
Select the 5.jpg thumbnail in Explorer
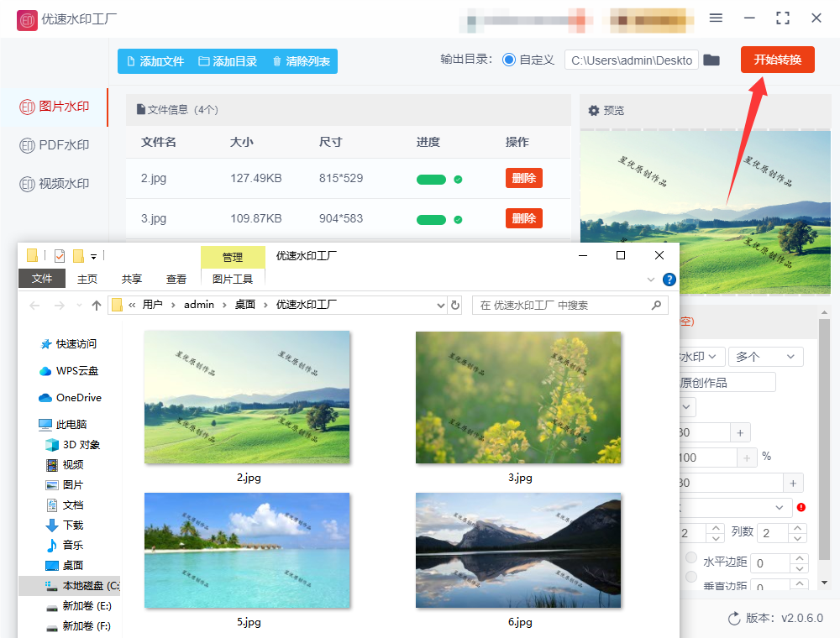(x=247, y=550)
